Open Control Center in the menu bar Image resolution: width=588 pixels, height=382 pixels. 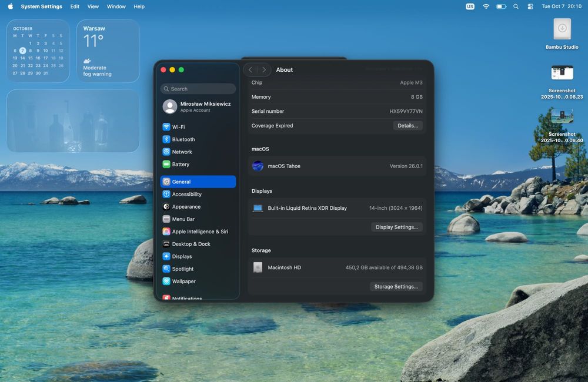(530, 6)
